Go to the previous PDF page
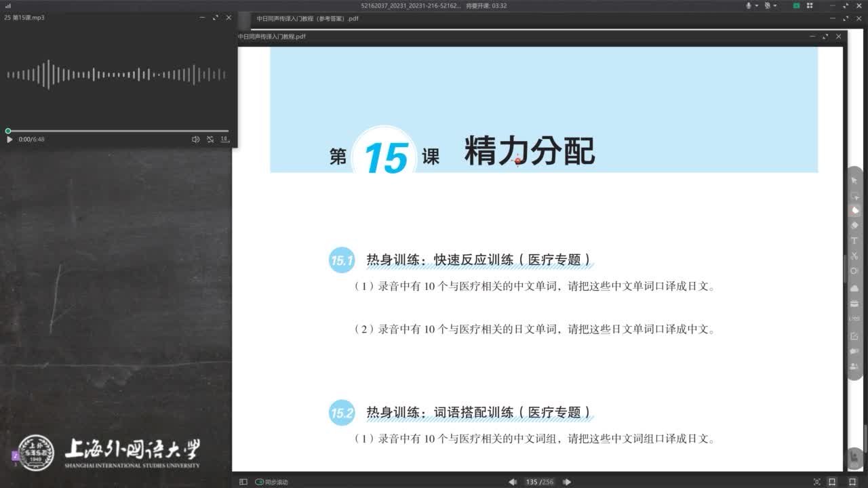Image resolution: width=868 pixels, height=488 pixels. [513, 482]
